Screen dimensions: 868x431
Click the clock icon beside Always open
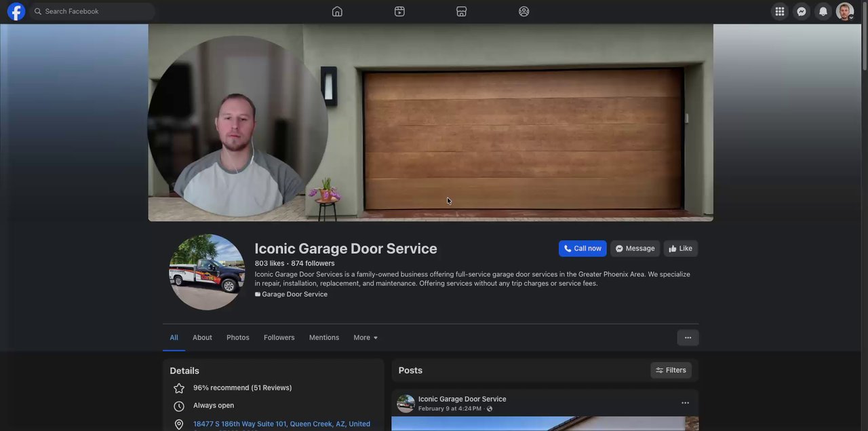click(x=179, y=406)
